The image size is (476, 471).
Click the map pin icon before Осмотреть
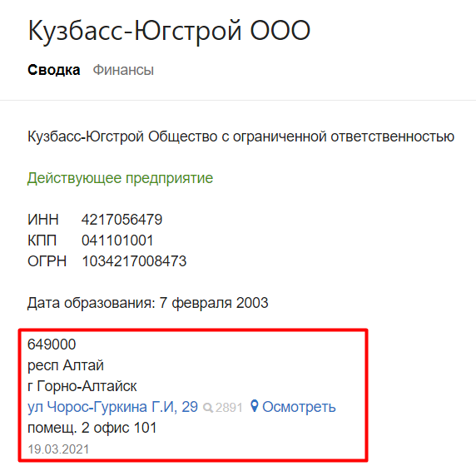tap(255, 406)
